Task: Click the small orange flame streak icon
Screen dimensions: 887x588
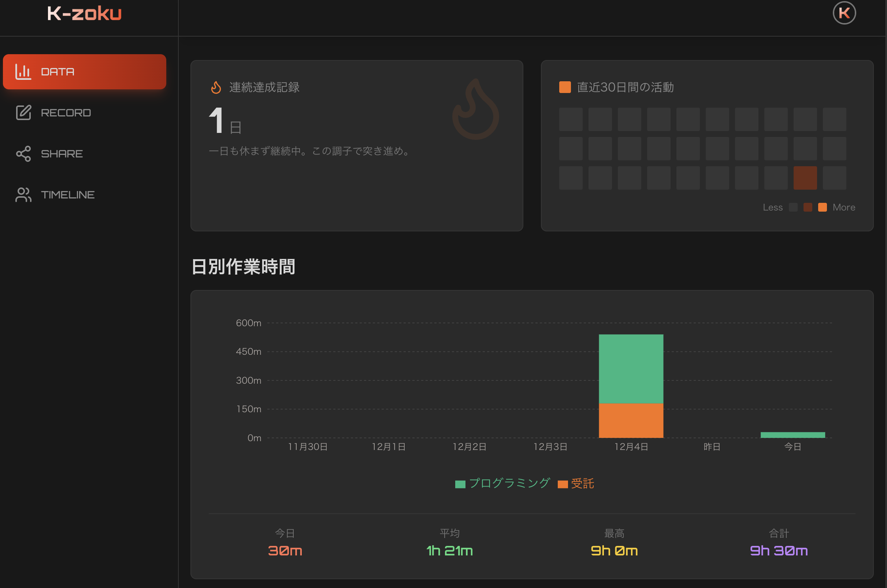Action: [x=216, y=88]
